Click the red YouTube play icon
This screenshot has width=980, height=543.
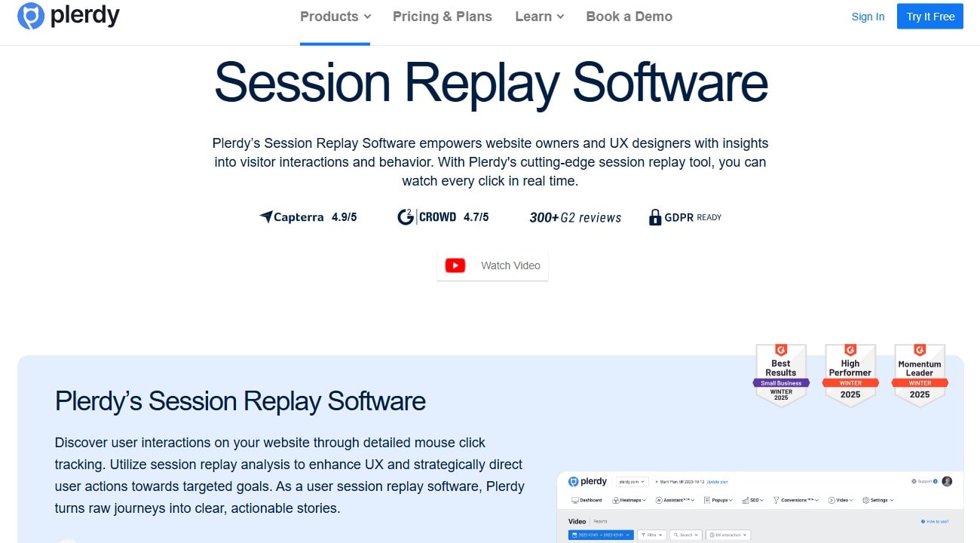[x=455, y=265]
